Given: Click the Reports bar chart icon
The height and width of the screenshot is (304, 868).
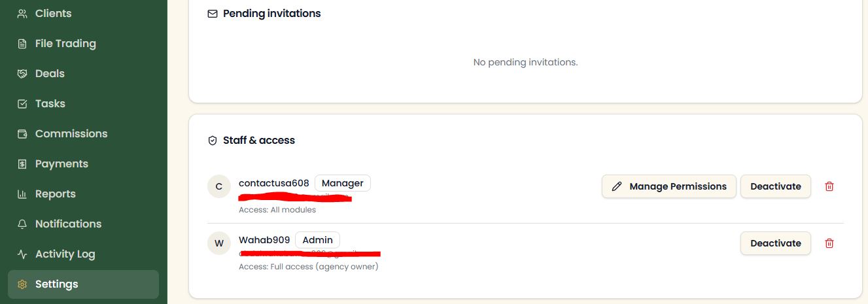Looking at the screenshot, I should pyautogui.click(x=22, y=194).
